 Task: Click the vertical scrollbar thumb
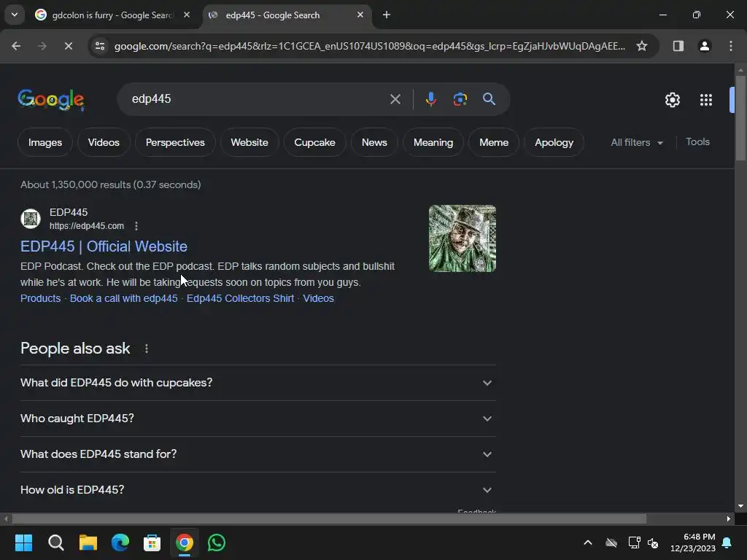tap(740, 117)
